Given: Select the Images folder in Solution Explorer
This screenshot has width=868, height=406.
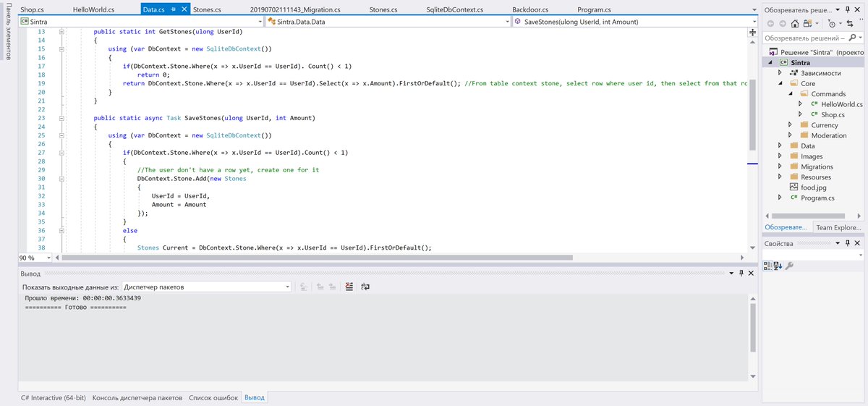Looking at the screenshot, I should point(811,156).
